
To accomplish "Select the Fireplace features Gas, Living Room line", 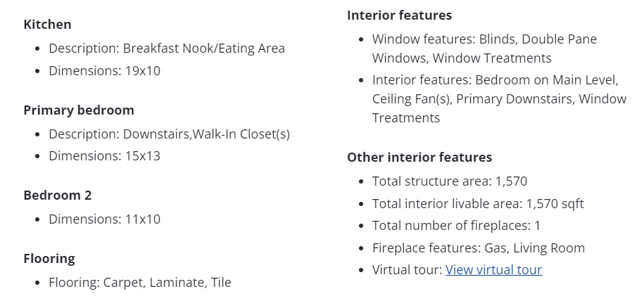I will [478, 248].
